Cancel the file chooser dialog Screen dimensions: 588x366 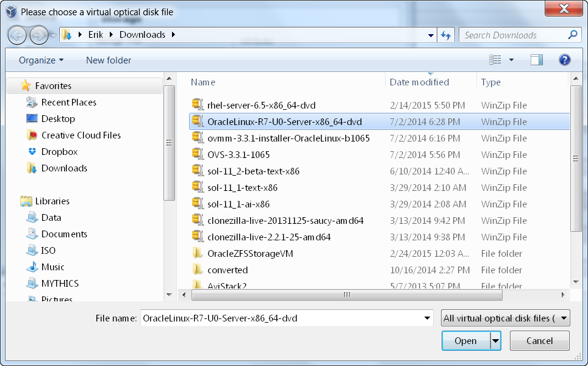(x=540, y=341)
